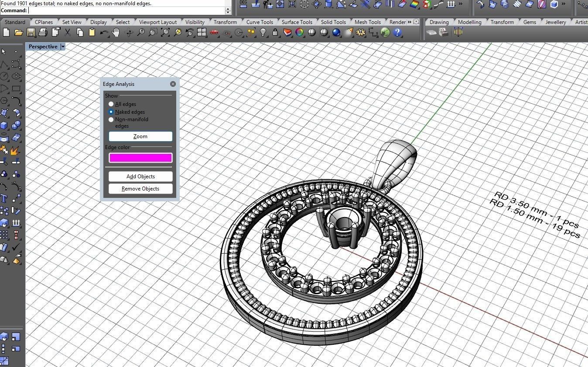Select the Non-manifold edges radio button
588x367 pixels.
pos(111,119)
